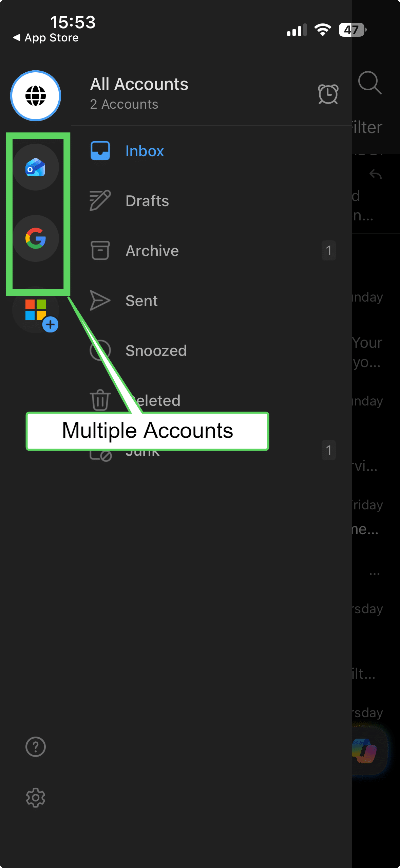400x868 pixels.
Task: Show the Snoozed folder
Action: click(x=156, y=351)
